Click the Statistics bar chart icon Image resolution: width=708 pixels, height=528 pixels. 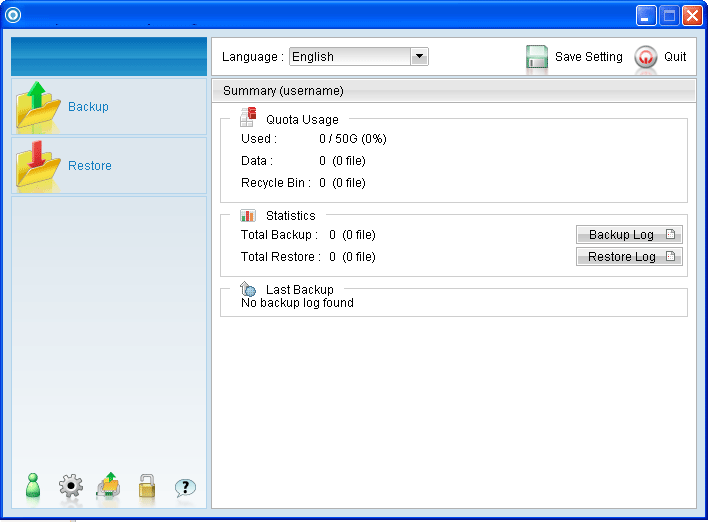pyautogui.click(x=248, y=215)
